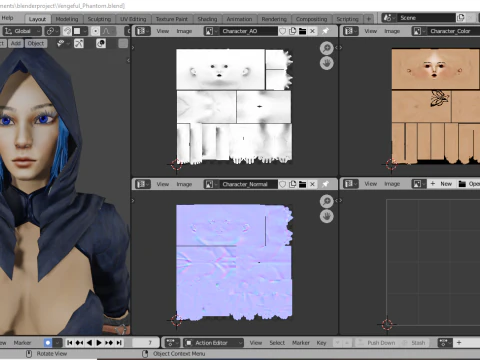Open the Help menu
The height and width of the screenshot is (360, 480).
click(7, 18)
